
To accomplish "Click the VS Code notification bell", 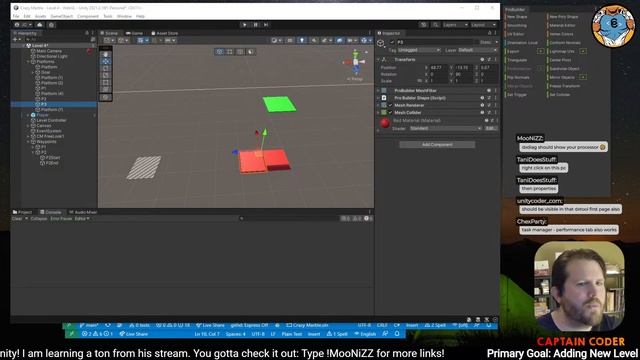I will pyautogui.click(x=397, y=334).
